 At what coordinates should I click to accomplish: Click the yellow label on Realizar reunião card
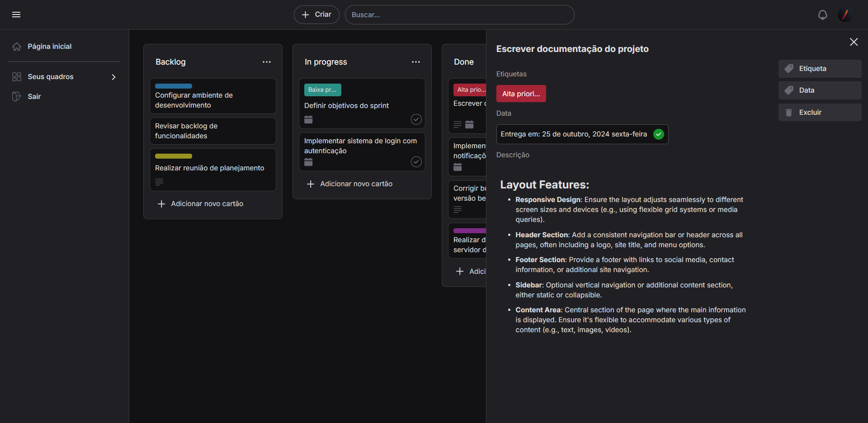[174, 156]
